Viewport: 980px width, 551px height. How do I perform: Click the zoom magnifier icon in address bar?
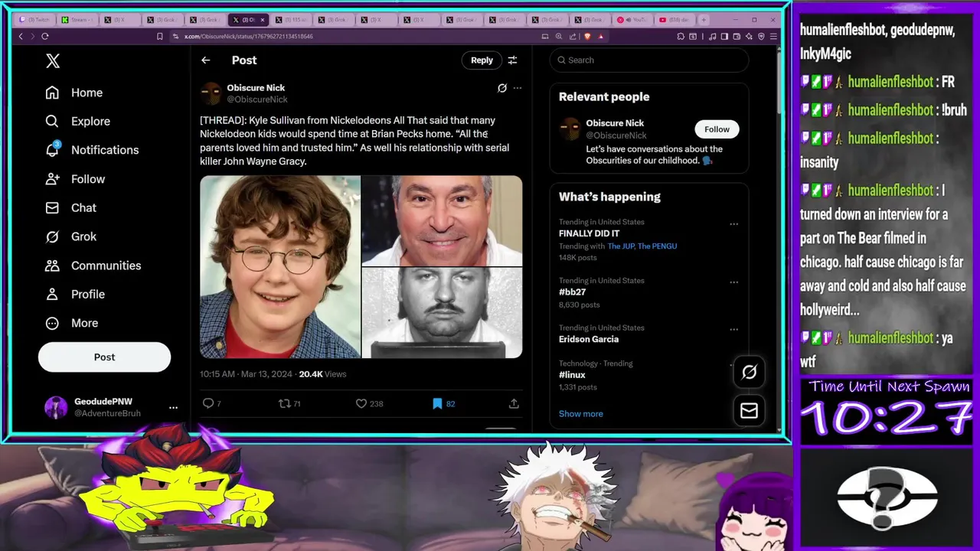point(559,36)
